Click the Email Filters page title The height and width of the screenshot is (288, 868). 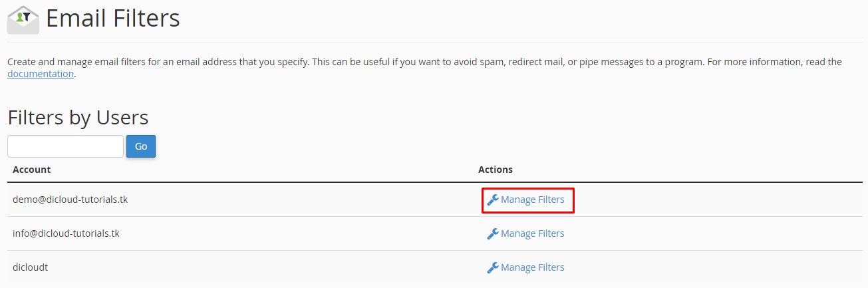tap(112, 18)
